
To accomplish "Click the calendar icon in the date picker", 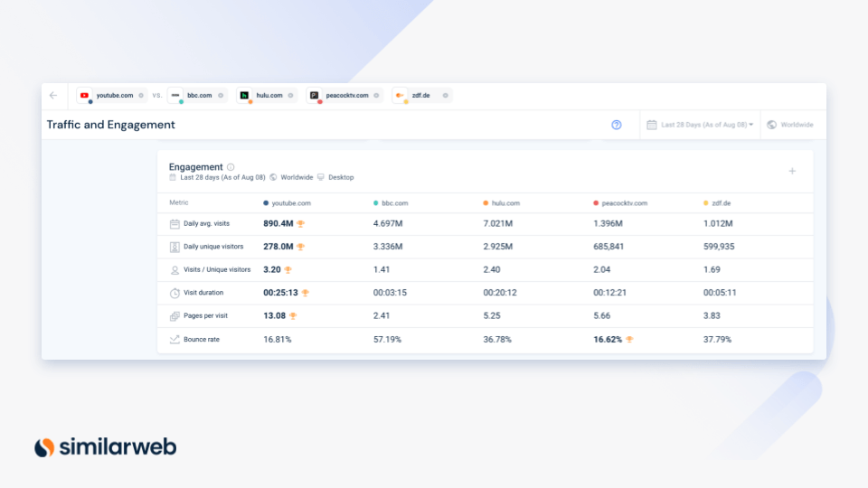I will 652,125.
